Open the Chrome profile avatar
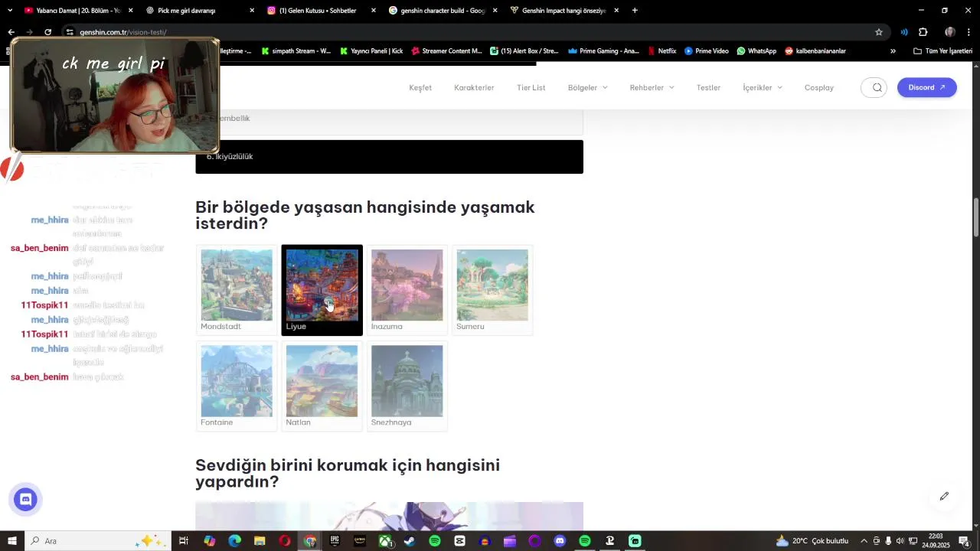 click(x=950, y=32)
